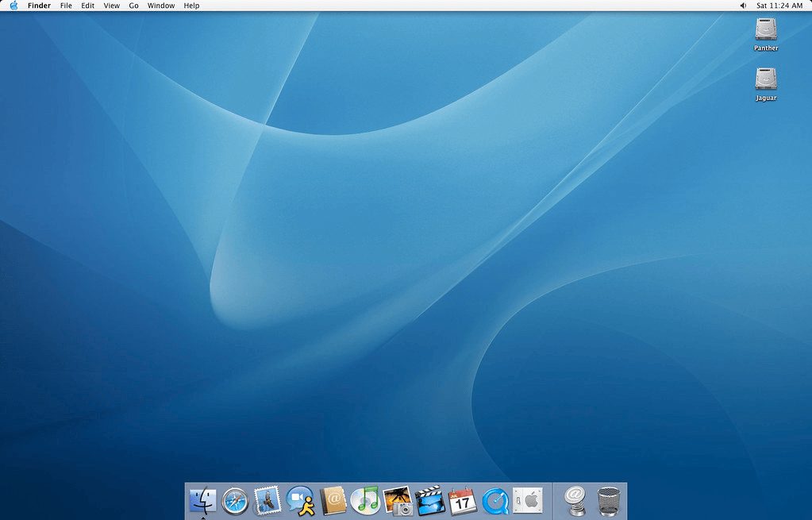Open Mail stamp icon in Dock
This screenshot has height=520, width=812.
click(267, 501)
